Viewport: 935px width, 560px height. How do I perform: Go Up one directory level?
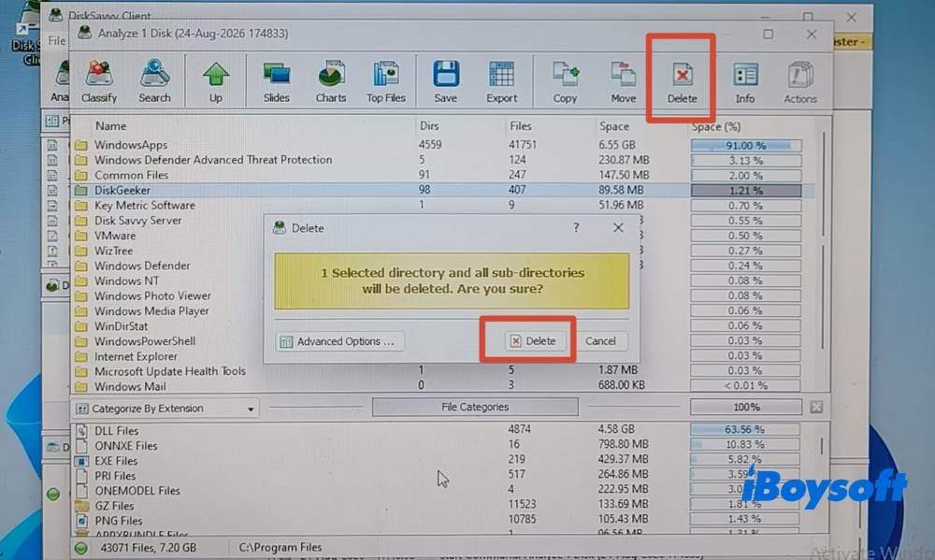215,81
